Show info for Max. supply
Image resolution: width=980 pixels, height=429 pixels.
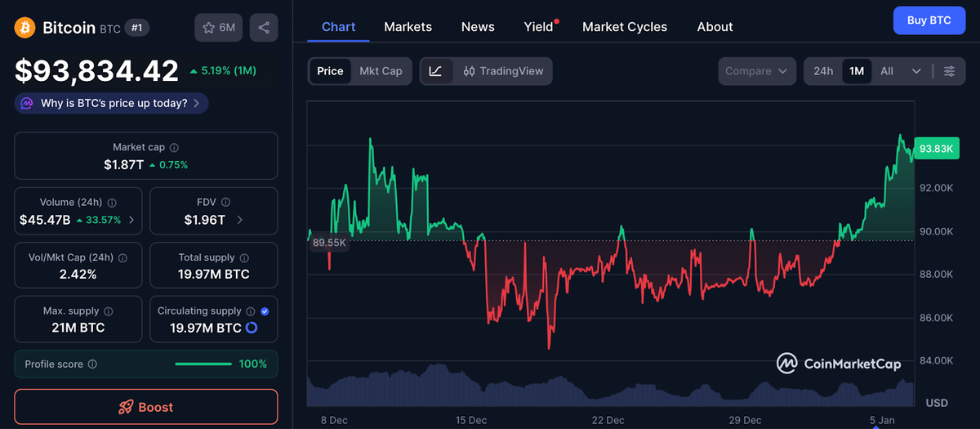(x=109, y=311)
